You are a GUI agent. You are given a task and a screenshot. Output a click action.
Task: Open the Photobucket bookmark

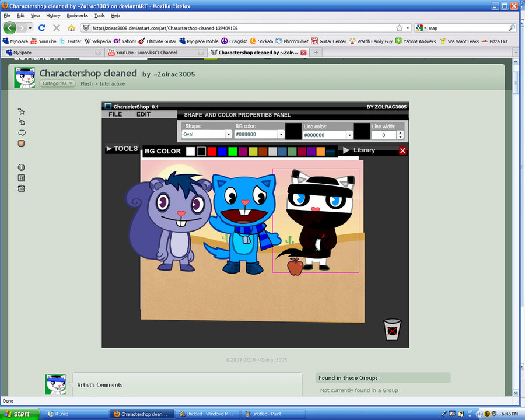click(292, 41)
